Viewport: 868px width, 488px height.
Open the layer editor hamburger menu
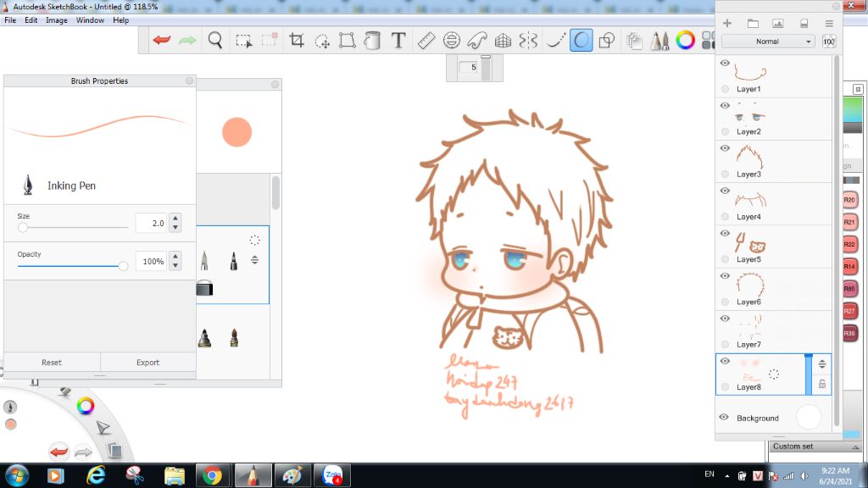(x=829, y=23)
